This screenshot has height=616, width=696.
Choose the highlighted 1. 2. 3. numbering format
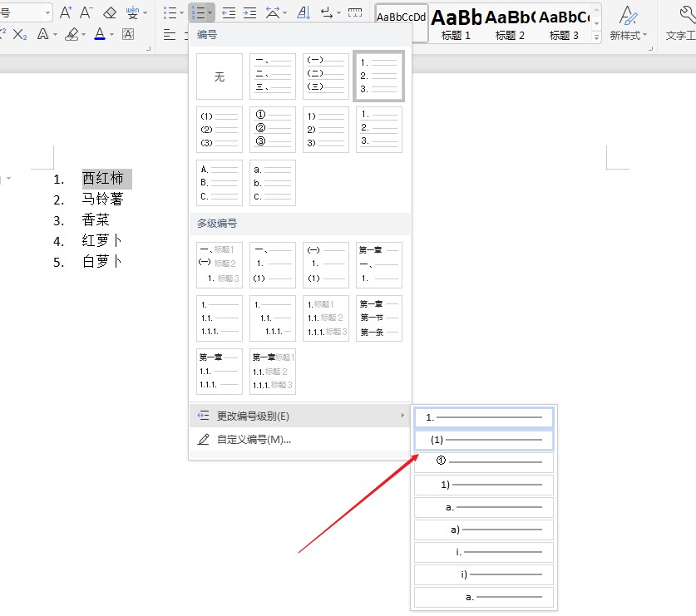378,76
